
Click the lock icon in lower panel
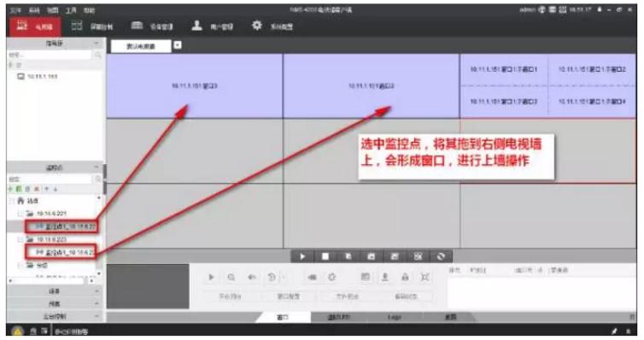pos(405,277)
